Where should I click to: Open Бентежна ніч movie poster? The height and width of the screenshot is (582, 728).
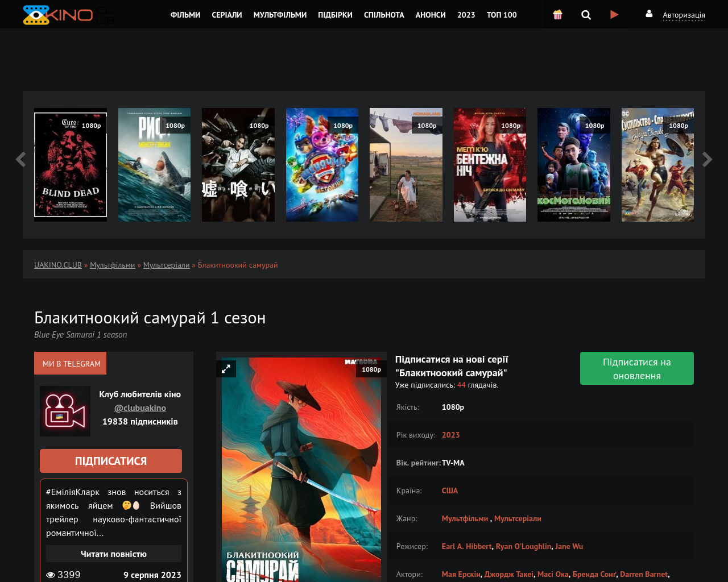[490, 165]
